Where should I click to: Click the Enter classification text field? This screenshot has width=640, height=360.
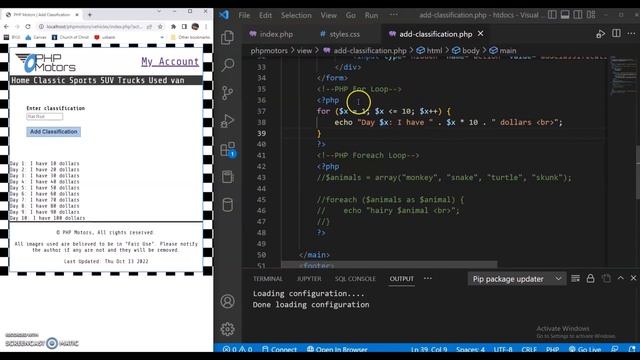(x=44, y=117)
